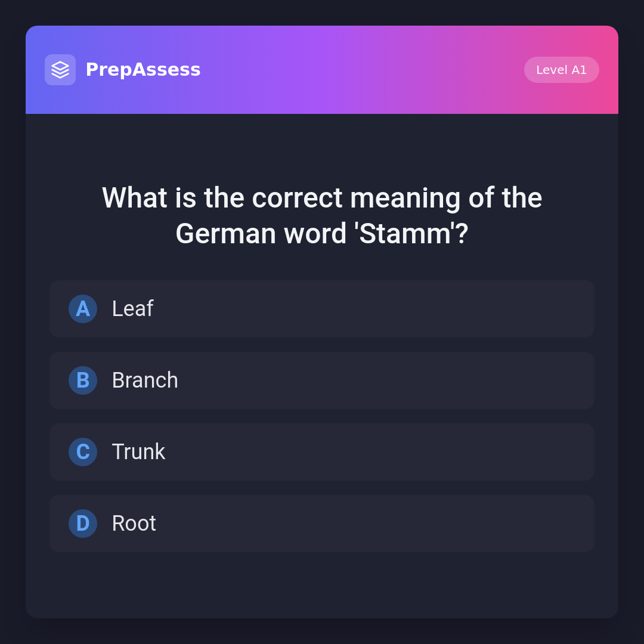Image resolution: width=644 pixels, height=644 pixels.
Task: Click the PrepAssess brand name
Action: pyautogui.click(x=143, y=70)
